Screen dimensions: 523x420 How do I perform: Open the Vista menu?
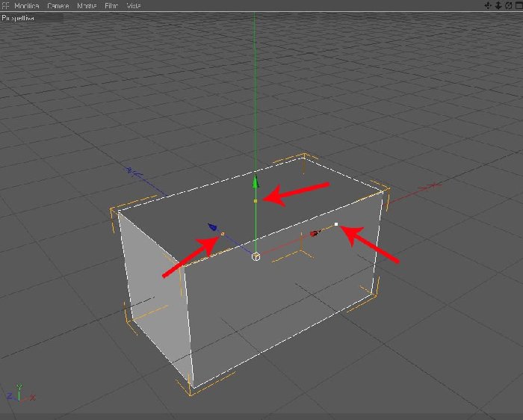134,6
